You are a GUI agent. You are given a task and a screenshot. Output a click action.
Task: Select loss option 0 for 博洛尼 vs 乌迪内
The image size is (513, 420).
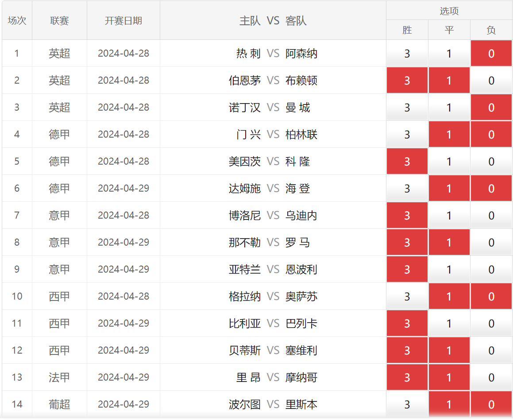pyautogui.click(x=491, y=215)
